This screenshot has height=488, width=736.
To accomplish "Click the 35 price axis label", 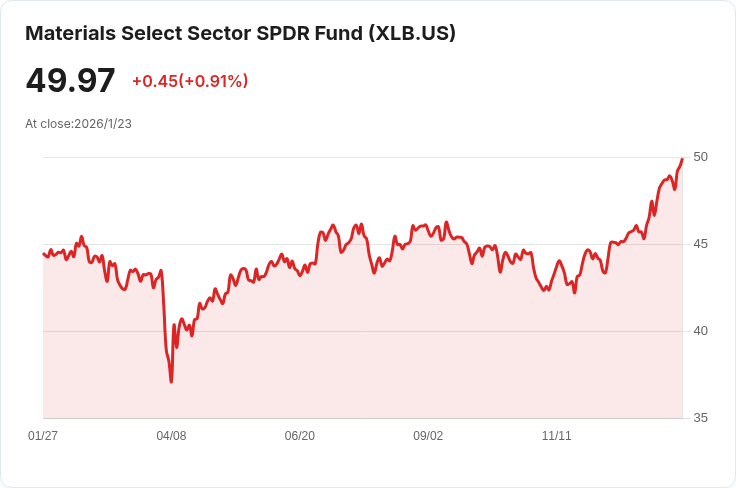I will pos(700,418).
